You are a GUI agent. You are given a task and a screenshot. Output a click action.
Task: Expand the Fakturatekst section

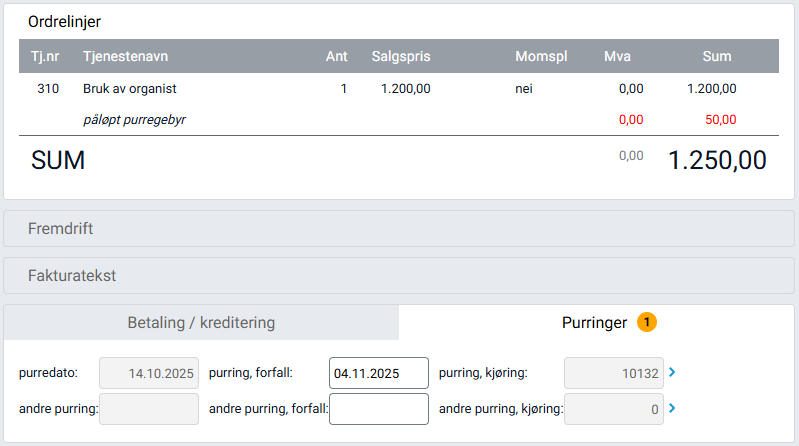(399, 274)
